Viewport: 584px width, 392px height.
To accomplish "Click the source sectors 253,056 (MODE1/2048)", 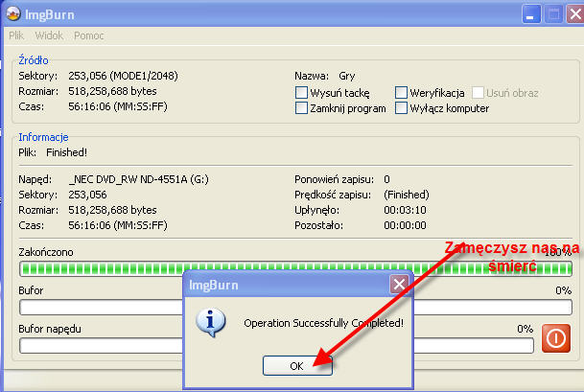I will (124, 76).
